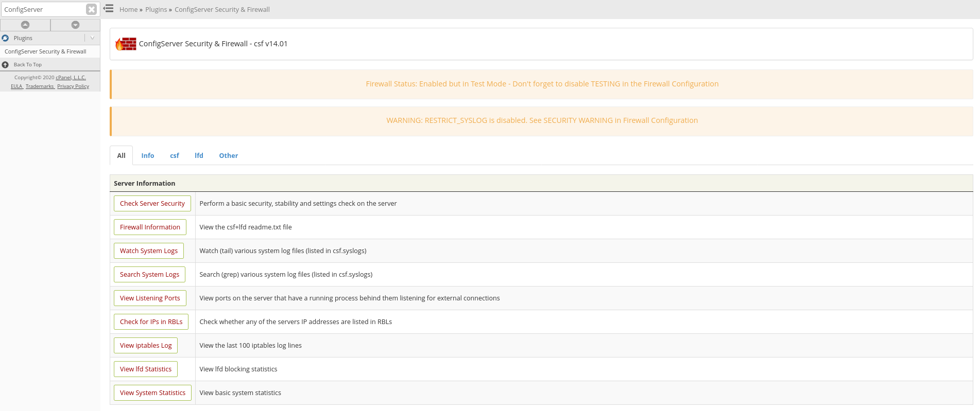
Task: Click the Plugins sidebar label
Action: (x=23, y=38)
